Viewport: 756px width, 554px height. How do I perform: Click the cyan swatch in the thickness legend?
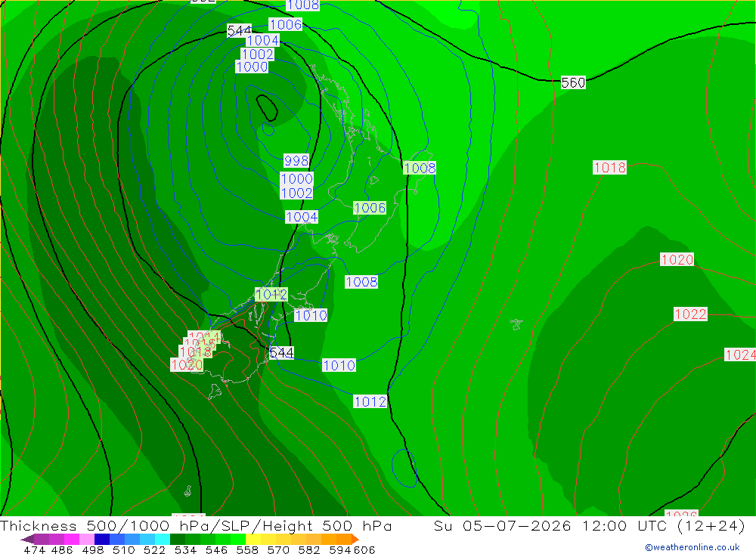163,539
